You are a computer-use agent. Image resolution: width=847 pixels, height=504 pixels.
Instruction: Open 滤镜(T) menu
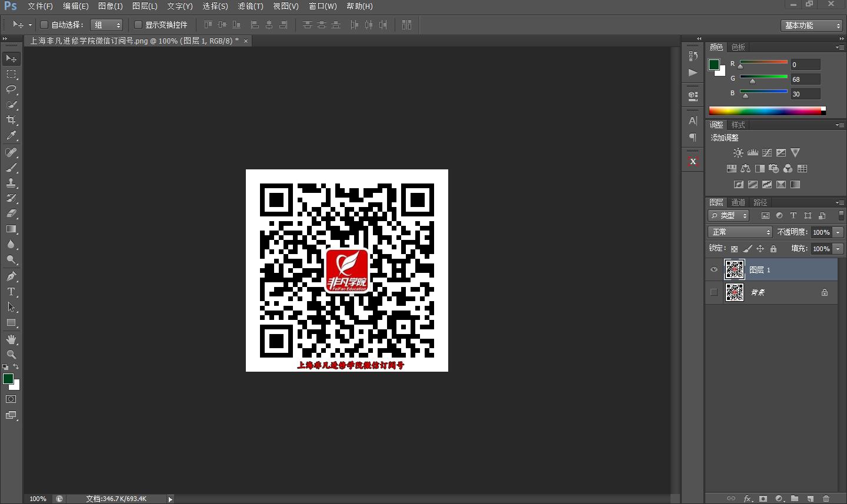(x=251, y=6)
